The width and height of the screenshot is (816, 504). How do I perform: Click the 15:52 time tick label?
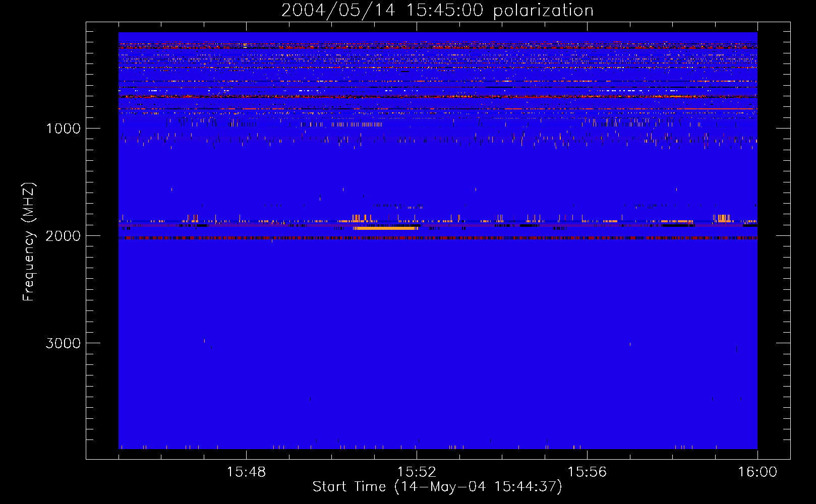tap(417, 472)
